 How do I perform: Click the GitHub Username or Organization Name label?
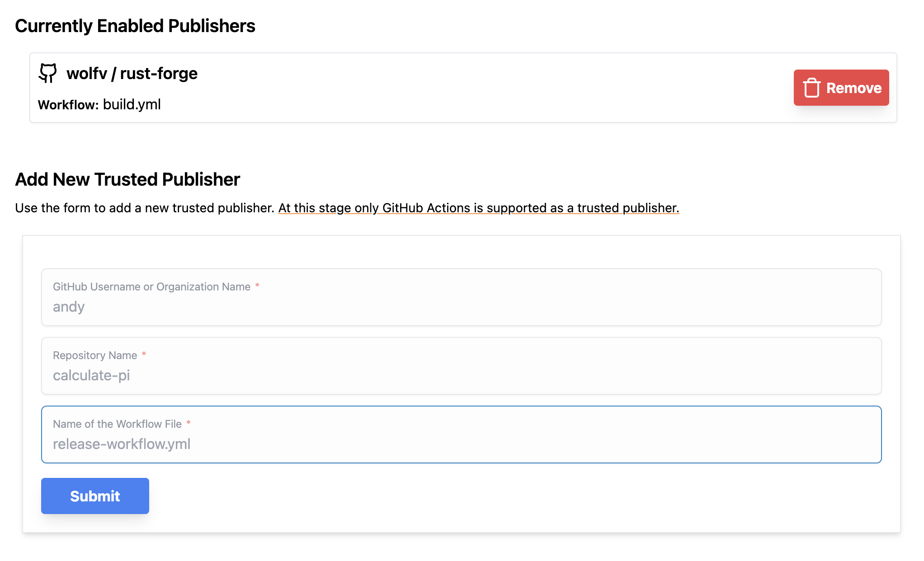point(151,287)
